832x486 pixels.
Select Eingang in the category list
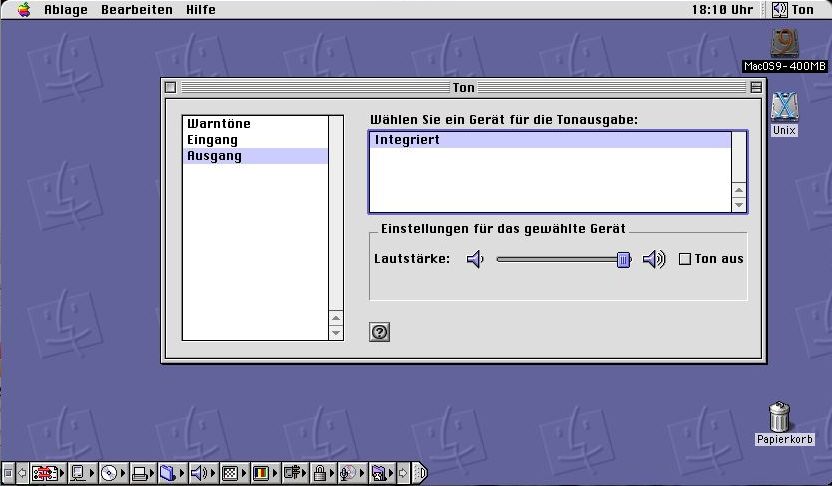point(255,140)
